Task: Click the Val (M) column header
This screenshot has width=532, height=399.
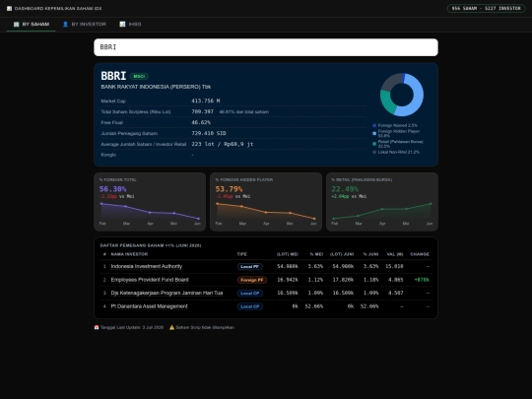Action: tap(395, 254)
